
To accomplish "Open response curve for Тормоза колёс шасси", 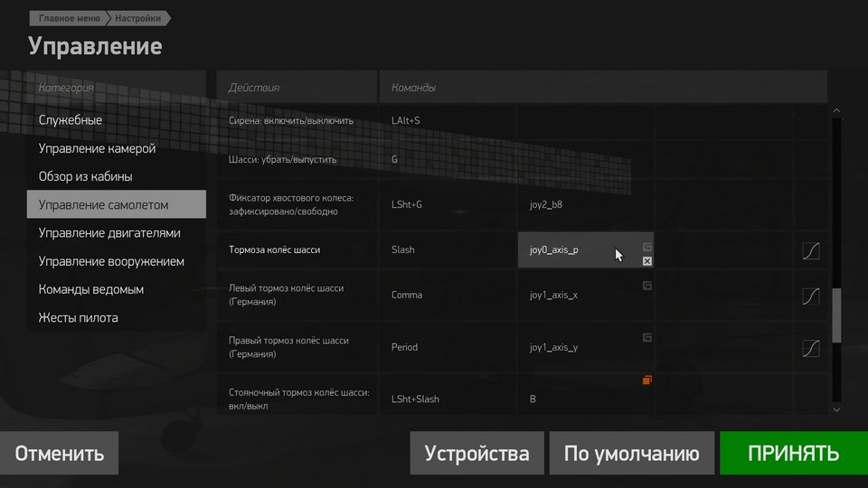I will coord(811,251).
